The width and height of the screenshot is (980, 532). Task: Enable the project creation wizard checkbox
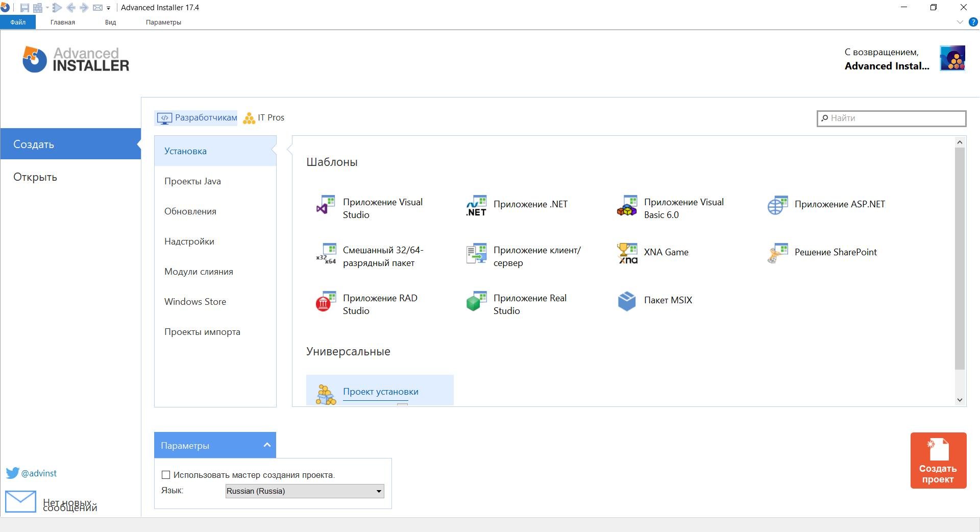coord(166,475)
